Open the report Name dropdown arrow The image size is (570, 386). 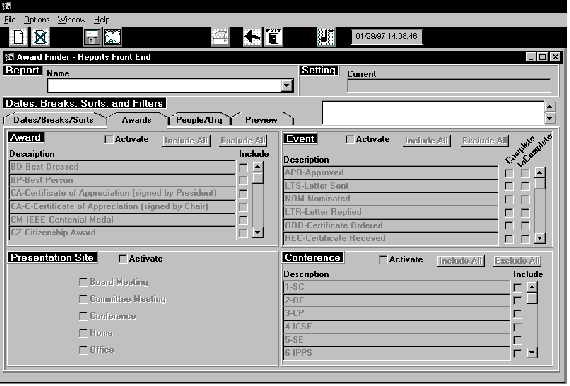(x=287, y=86)
